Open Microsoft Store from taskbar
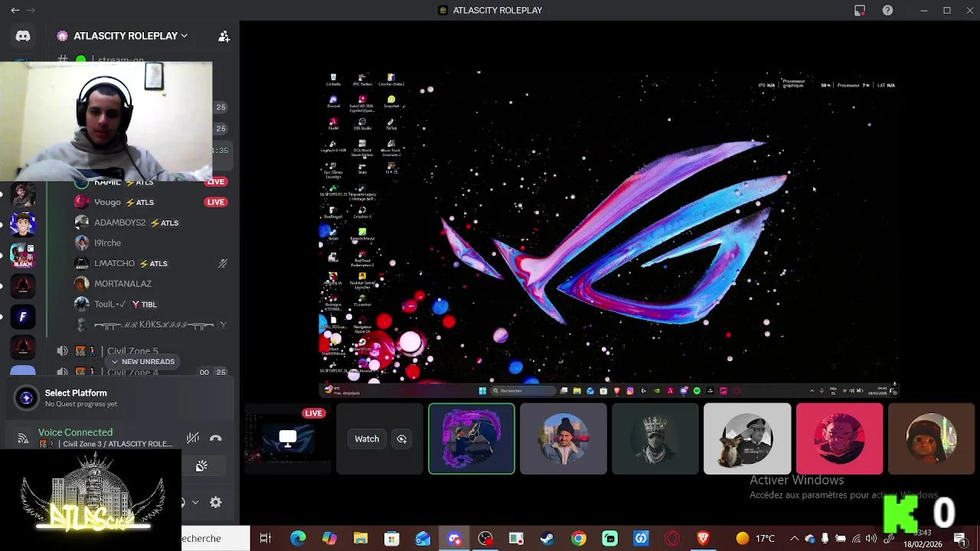The image size is (980, 551). coord(391,538)
